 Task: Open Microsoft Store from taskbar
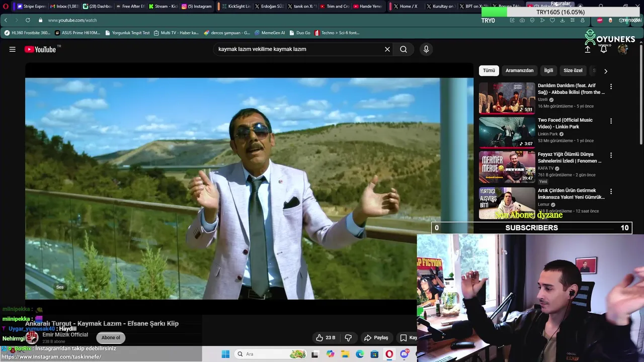pyautogui.click(x=374, y=354)
